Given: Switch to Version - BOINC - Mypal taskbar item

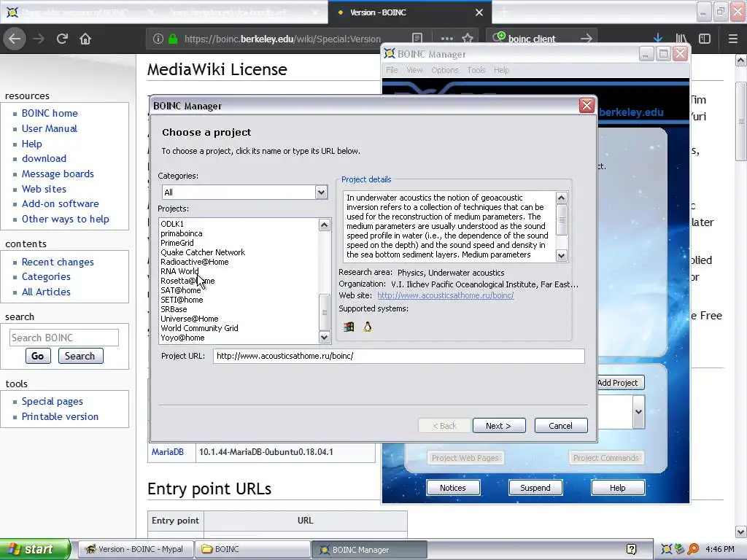Looking at the screenshot, I should 136,549.
